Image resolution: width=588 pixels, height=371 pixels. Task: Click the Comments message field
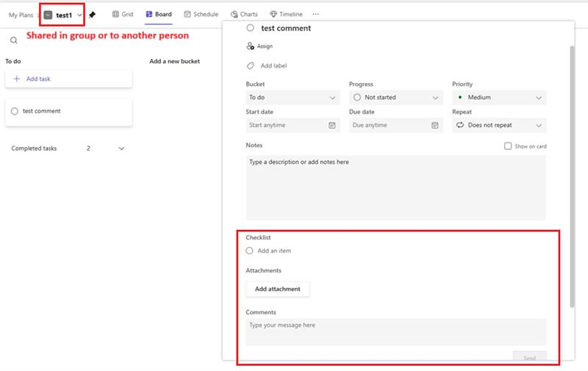point(396,332)
